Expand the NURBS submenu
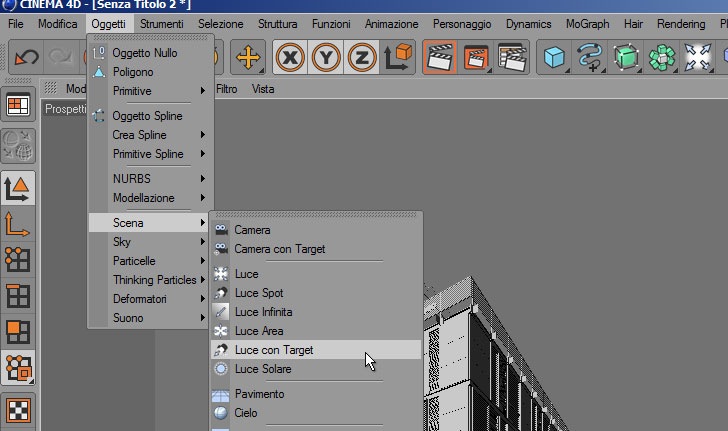Image resolution: width=728 pixels, height=431 pixels. 150,178
